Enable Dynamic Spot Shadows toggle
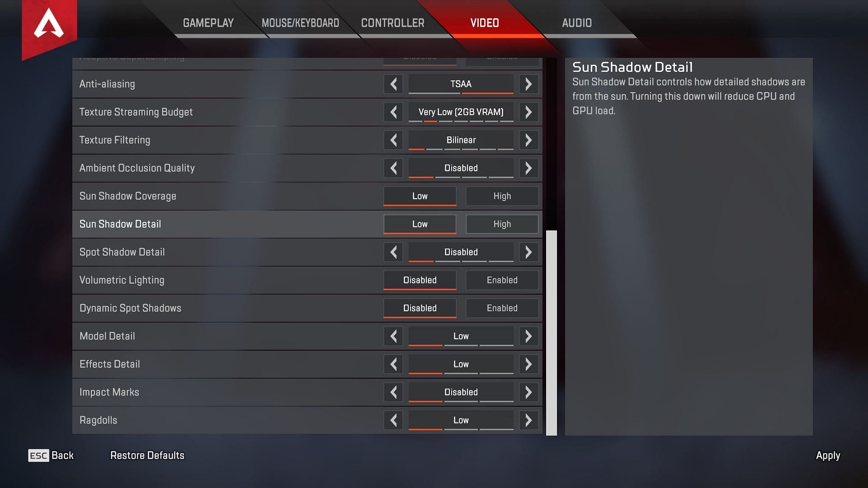 [x=501, y=308]
